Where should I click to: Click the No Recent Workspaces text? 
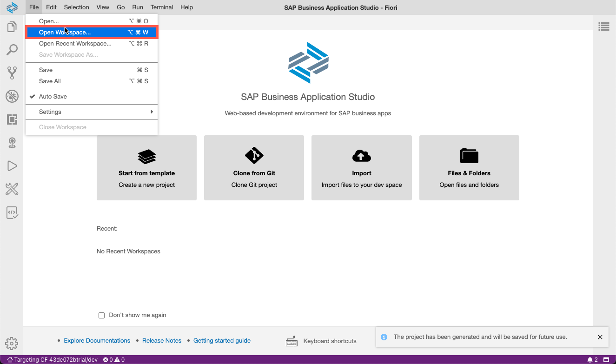pyautogui.click(x=128, y=251)
